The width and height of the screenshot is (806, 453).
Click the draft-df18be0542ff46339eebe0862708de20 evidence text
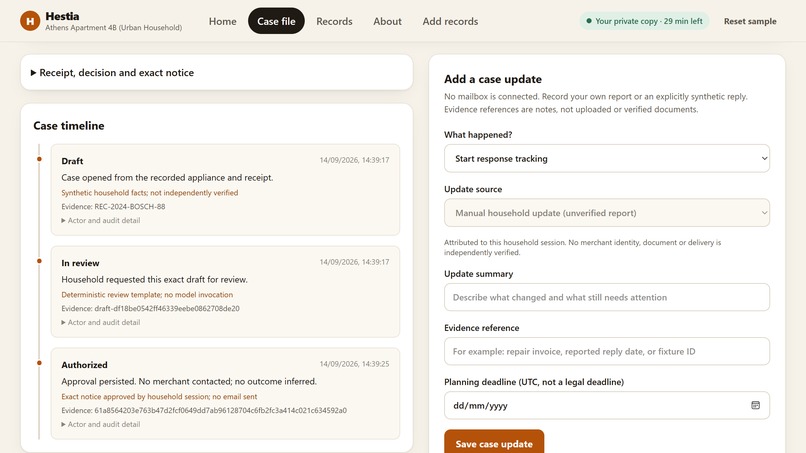[x=167, y=309]
